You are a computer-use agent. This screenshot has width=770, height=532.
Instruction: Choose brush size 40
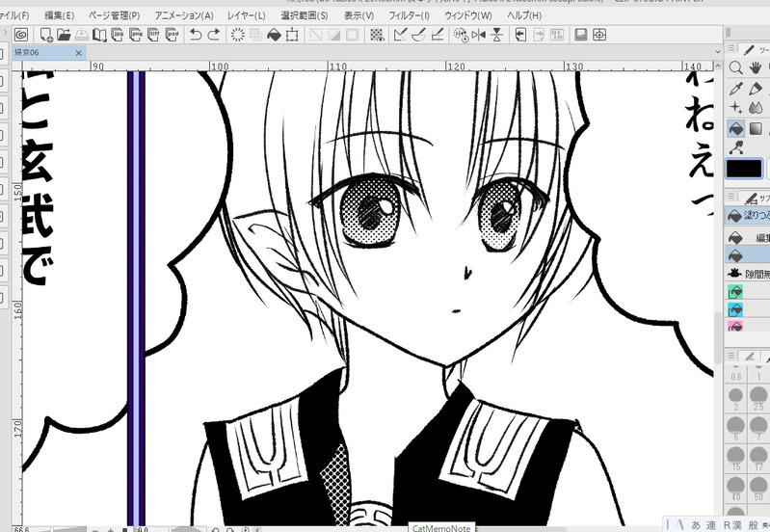pyautogui.click(x=735, y=489)
